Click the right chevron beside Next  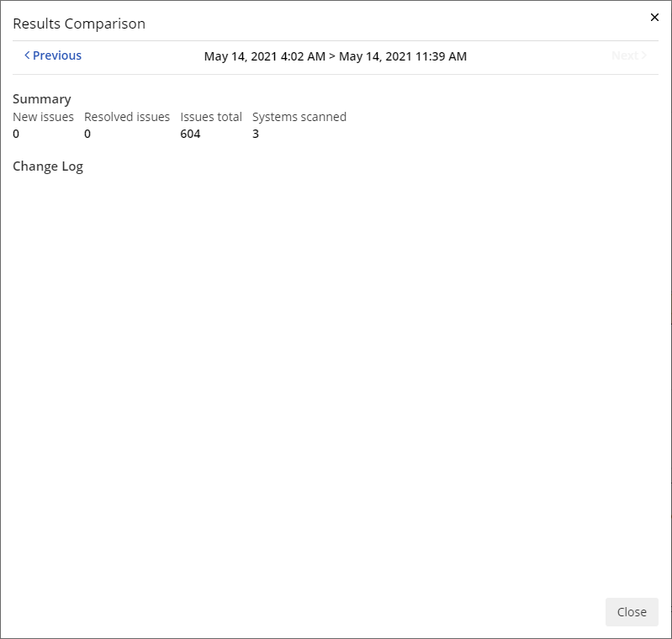click(644, 55)
